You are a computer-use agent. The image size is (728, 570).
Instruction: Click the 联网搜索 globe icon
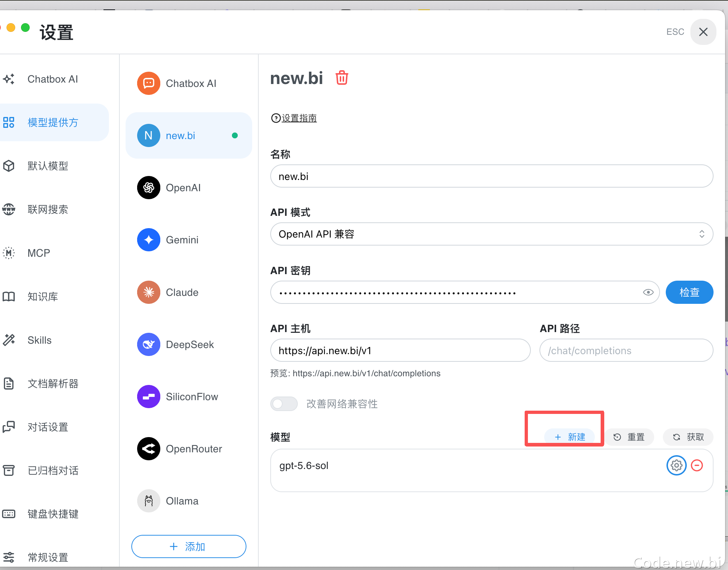click(x=9, y=209)
